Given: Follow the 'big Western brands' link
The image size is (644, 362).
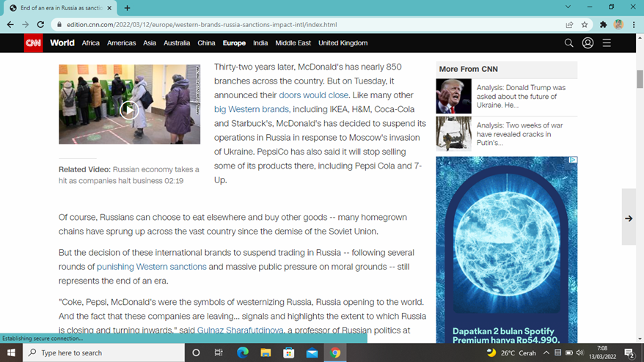Looking at the screenshot, I should point(252,110).
